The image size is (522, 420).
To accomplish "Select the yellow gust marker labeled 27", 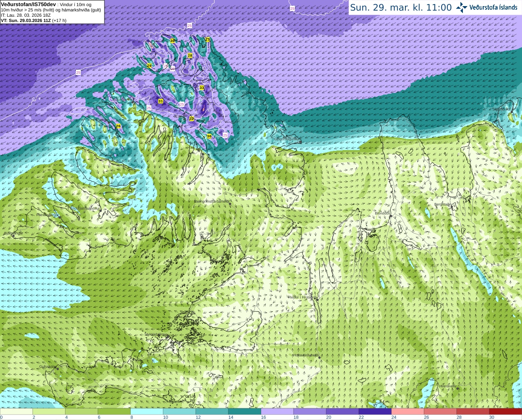I will click(x=208, y=40).
